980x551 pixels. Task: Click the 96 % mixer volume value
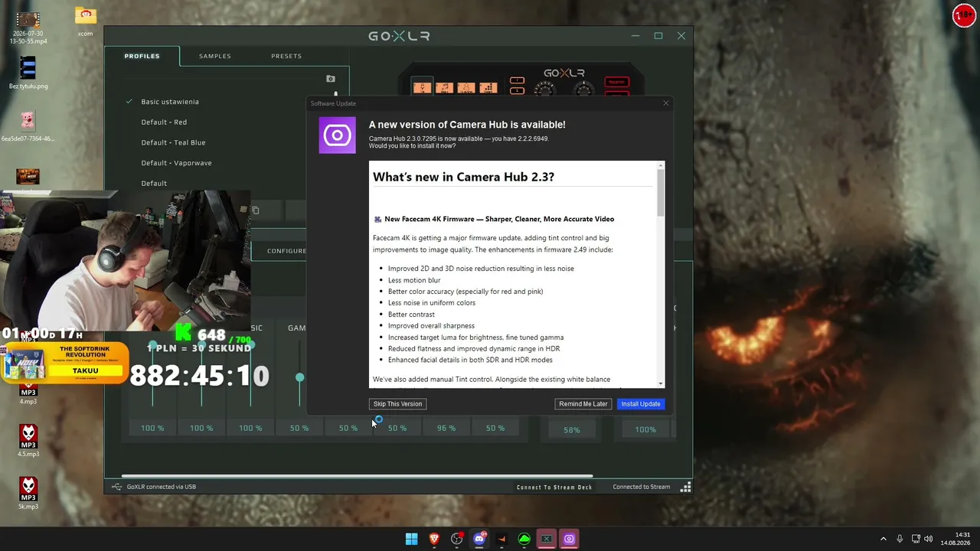446,429
